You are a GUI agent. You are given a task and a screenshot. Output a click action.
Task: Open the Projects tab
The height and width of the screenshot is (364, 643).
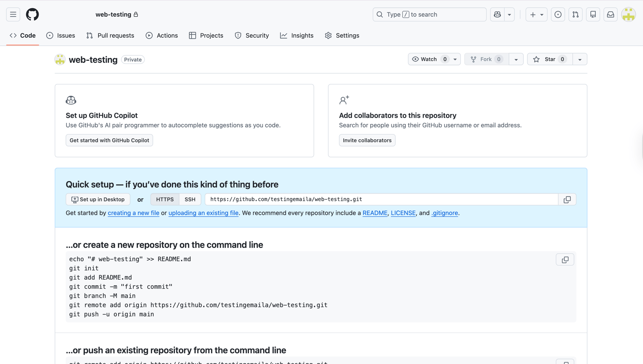point(206,36)
